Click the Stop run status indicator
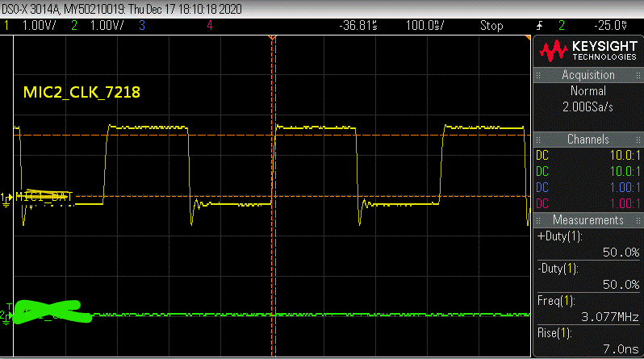 point(491,26)
